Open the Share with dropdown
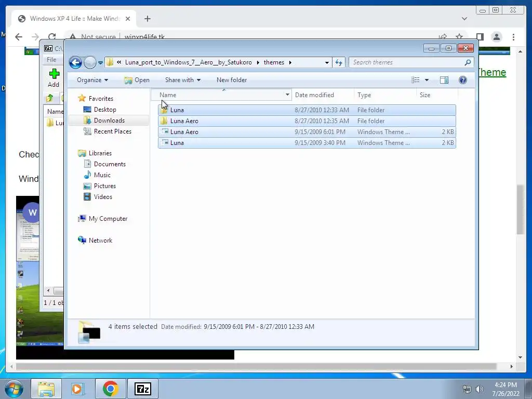532x399 pixels. click(182, 80)
